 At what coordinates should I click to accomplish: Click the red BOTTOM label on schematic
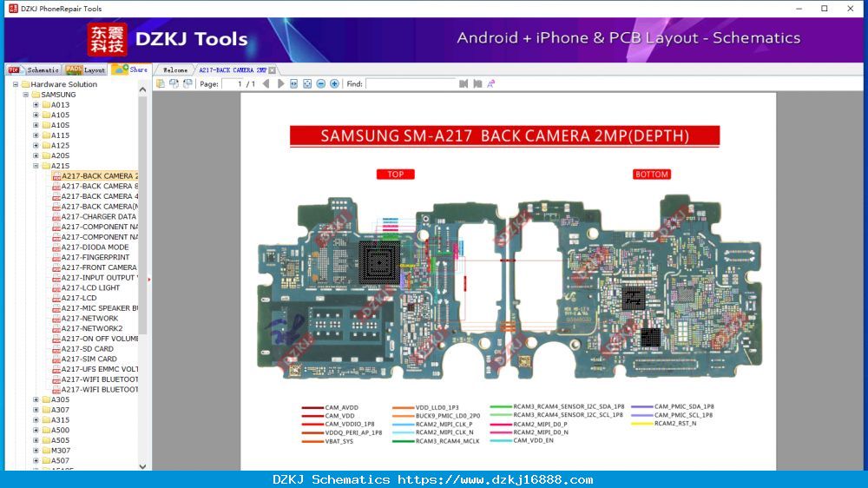pyautogui.click(x=652, y=175)
